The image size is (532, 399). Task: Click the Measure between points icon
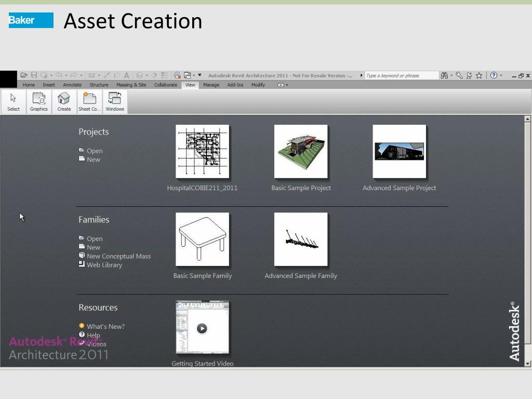107,75
